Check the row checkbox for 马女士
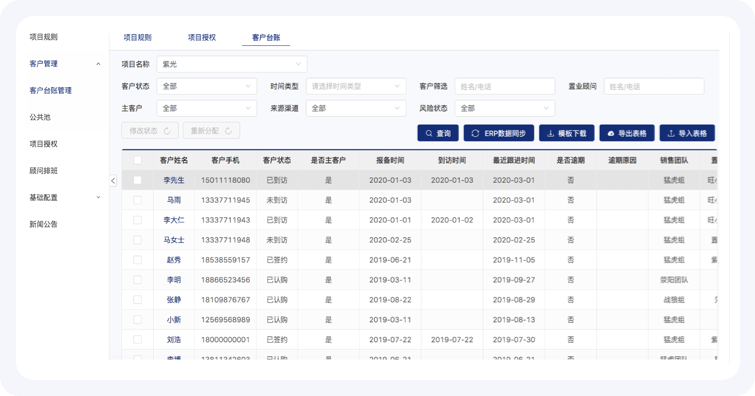Screen dimensions: 755x396 pos(137,240)
